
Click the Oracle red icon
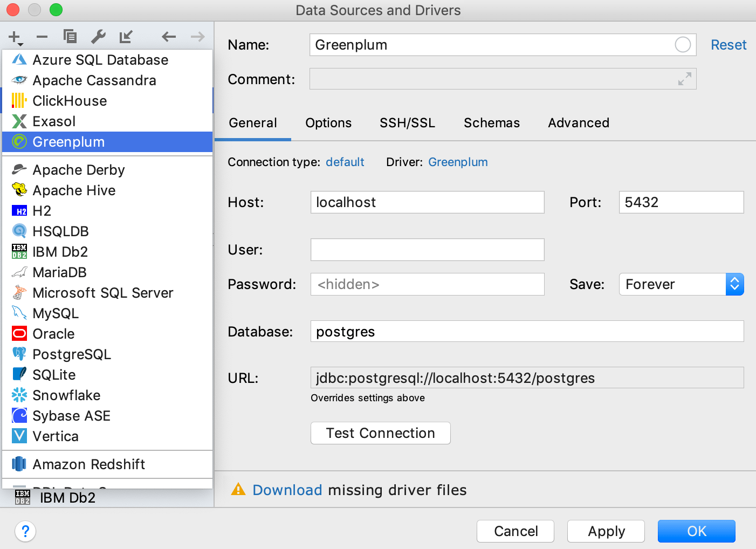click(19, 334)
